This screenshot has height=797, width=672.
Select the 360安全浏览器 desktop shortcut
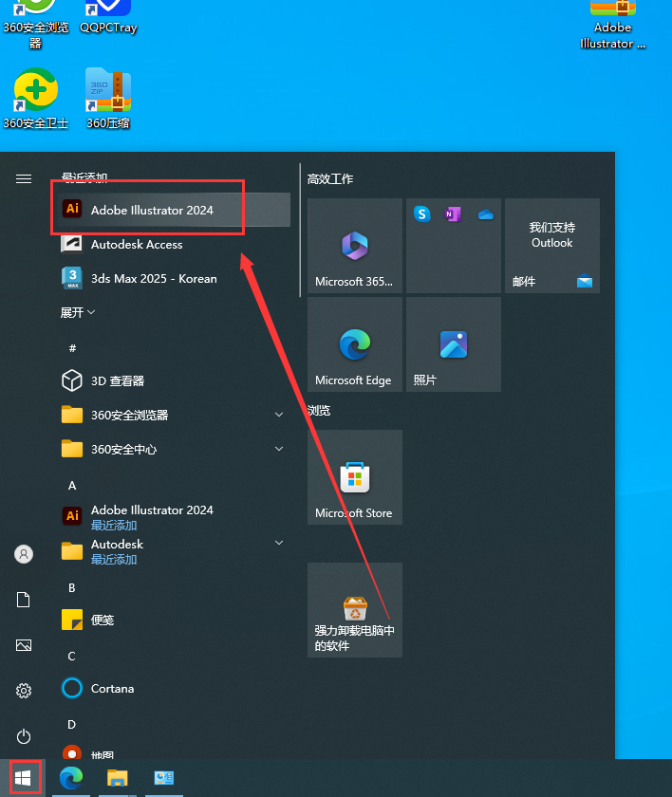35,25
